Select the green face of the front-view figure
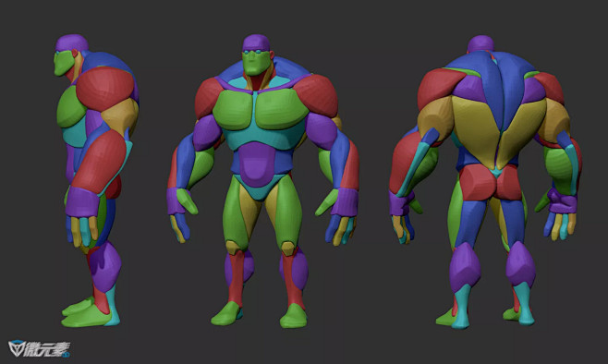 coord(255,64)
